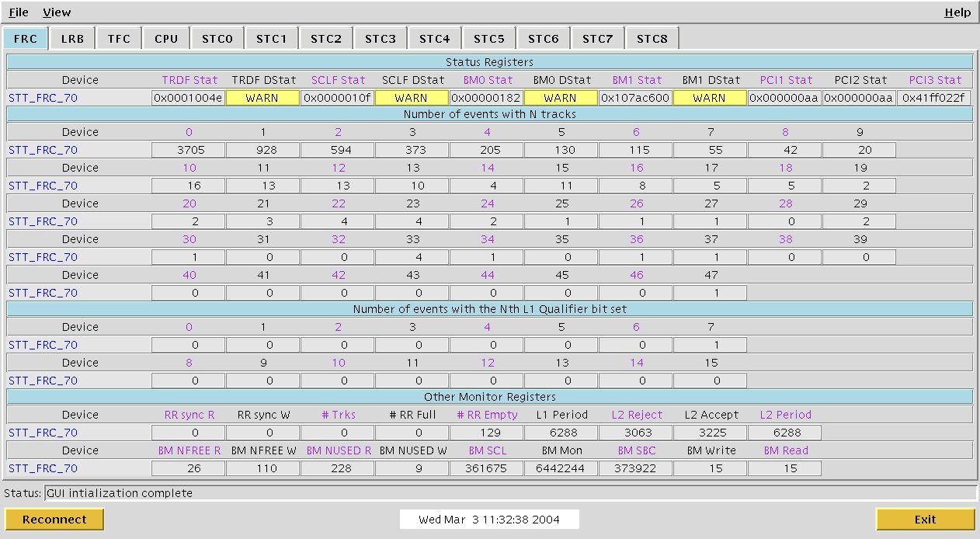Select the TRDF Stat value field

(x=188, y=98)
